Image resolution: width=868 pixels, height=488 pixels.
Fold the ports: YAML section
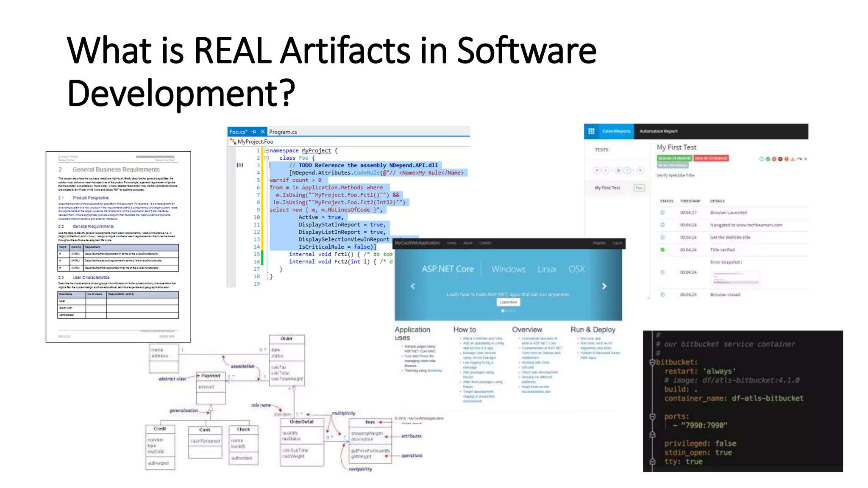point(652,416)
